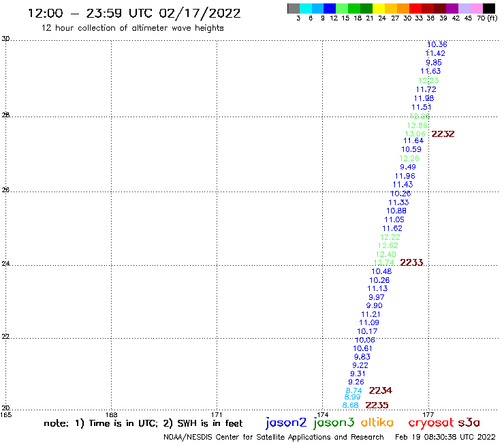Click the yellow swatch in the legend
The image size is (504, 443).
coord(378,8)
